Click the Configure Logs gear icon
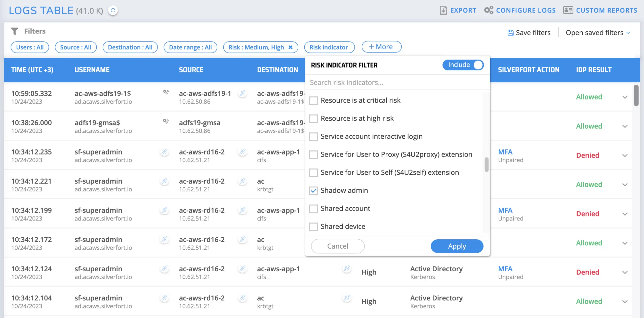Image resolution: width=644 pixels, height=318 pixels. tap(489, 10)
